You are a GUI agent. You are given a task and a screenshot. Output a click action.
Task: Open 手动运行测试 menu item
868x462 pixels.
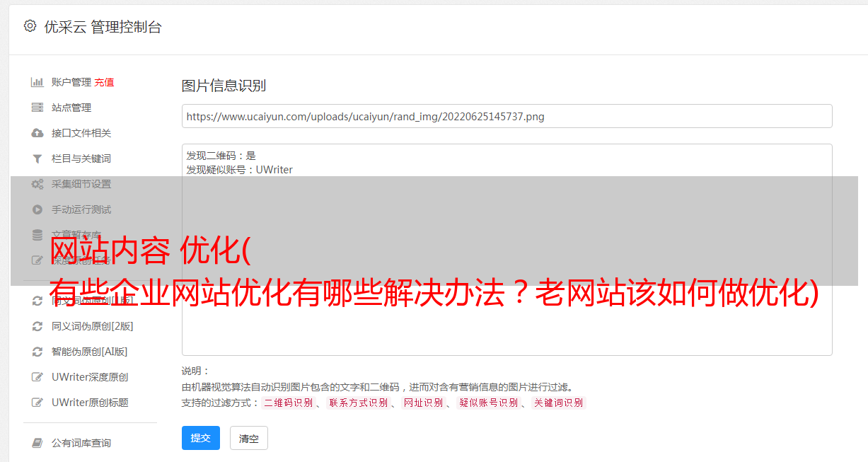click(81, 209)
